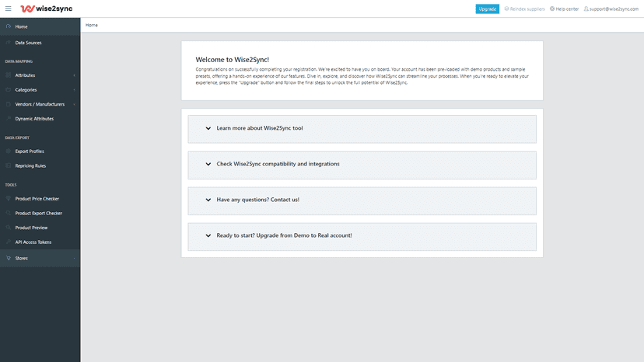This screenshot has width=644, height=362.
Task: Open support@wise2sync.com account menu
Action: (611, 9)
